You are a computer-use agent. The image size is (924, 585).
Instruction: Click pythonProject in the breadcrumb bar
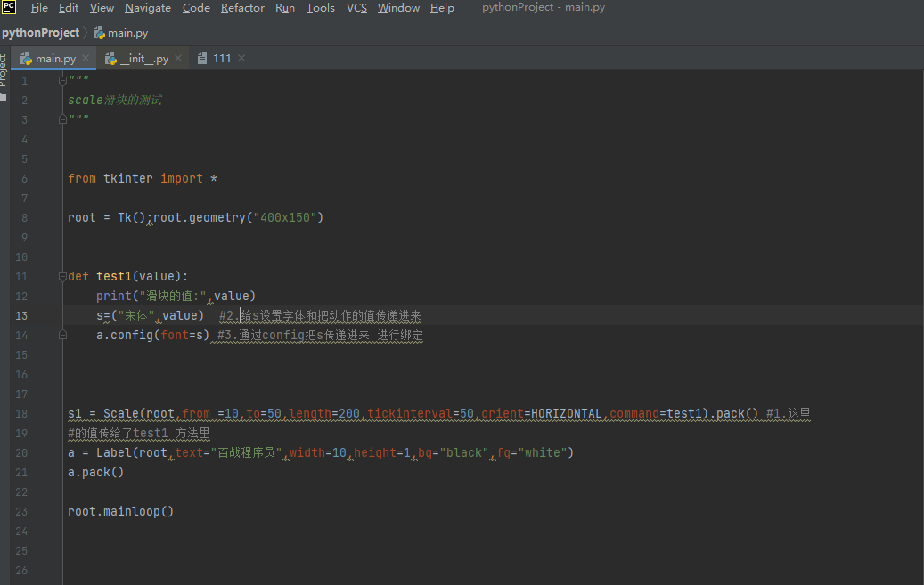[x=41, y=33]
